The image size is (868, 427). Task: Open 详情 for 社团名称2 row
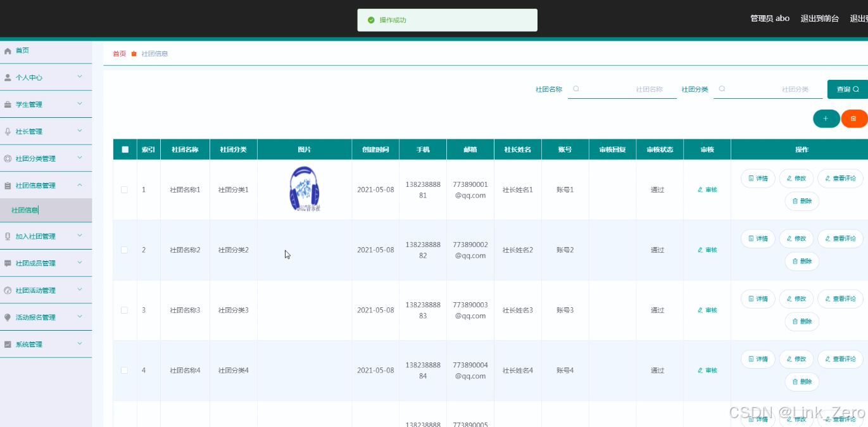pyautogui.click(x=758, y=239)
